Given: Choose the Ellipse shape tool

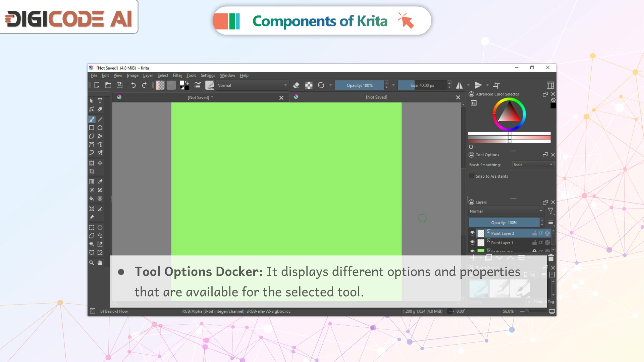Looking at the screenshot, I should click(x=100, y=128).
